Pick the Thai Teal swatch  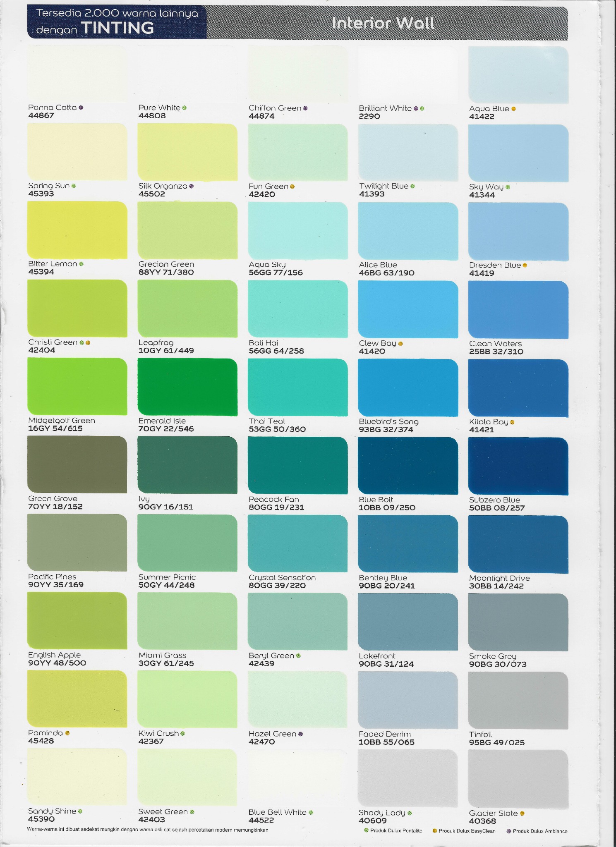[x=298, y=387]
